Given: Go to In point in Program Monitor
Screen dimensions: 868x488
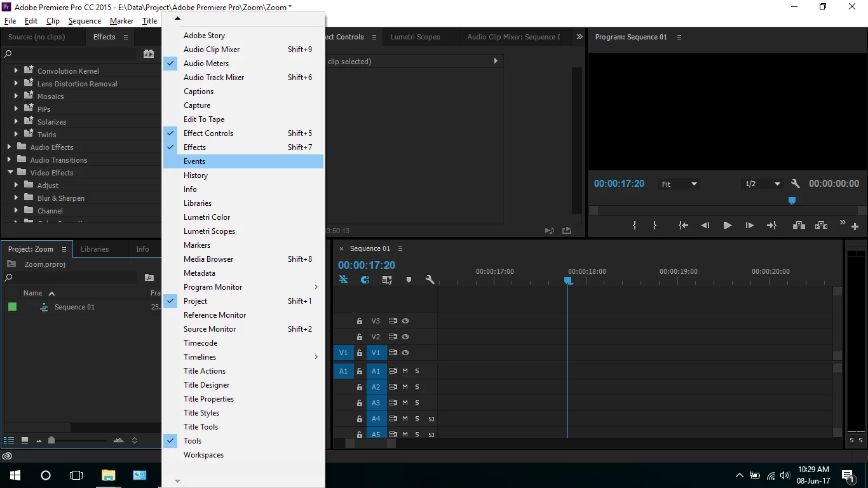Looking at the screenshot, I should click(x=683, y=226).
